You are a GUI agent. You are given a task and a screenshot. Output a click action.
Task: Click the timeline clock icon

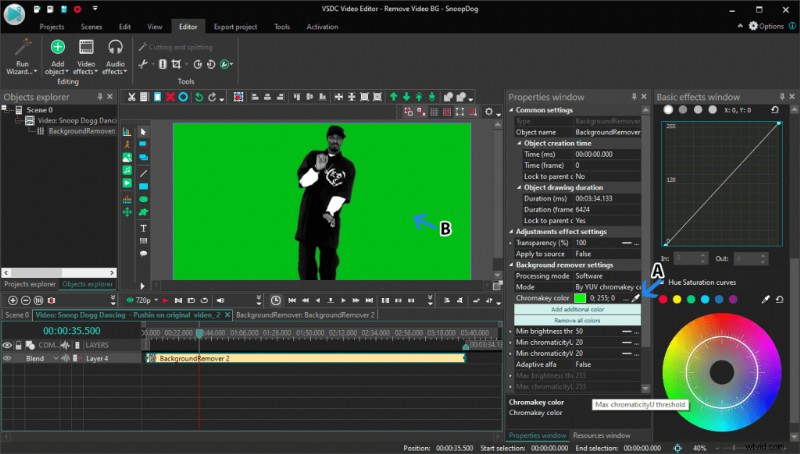[x=276, y=300]
